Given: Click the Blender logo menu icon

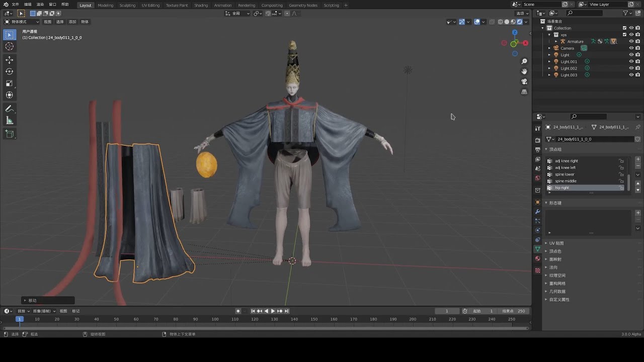Looking at the screenshot, I should (6, 5).
